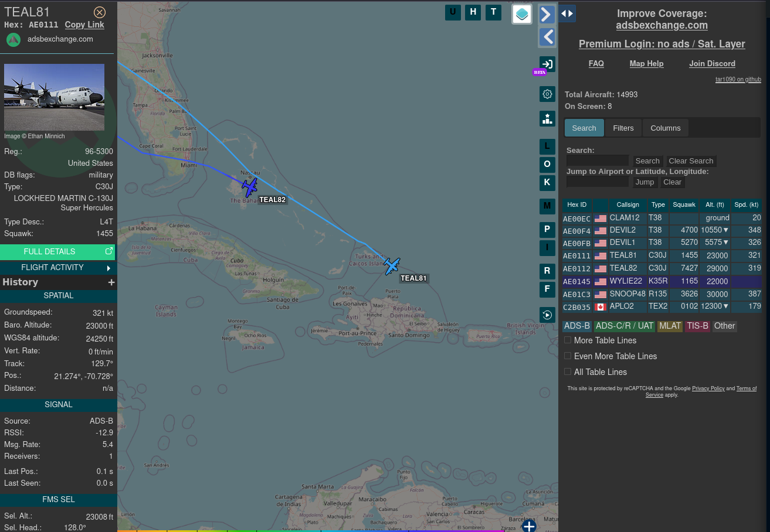
Task: Click the Jump button
Action: point(645,182)
